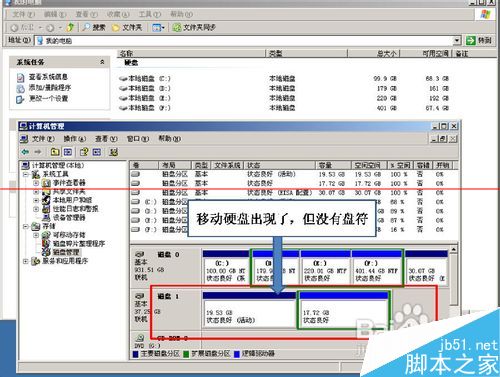Image resolution: width=500 pixels, height=377 pixels.
Task: Toggle the 文件夹 (Folders) pane button
Action: pos(127,27)
